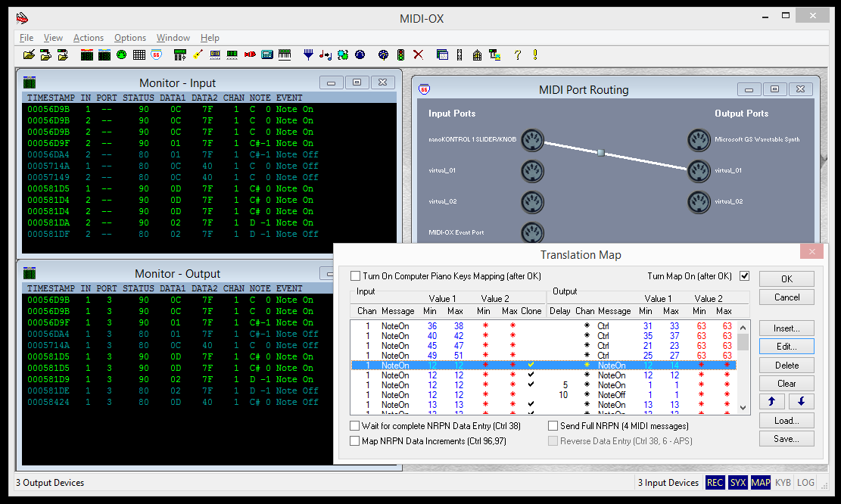Click the piano keyboard toolbar icon
841x504 pixels.
pos(285,55)
